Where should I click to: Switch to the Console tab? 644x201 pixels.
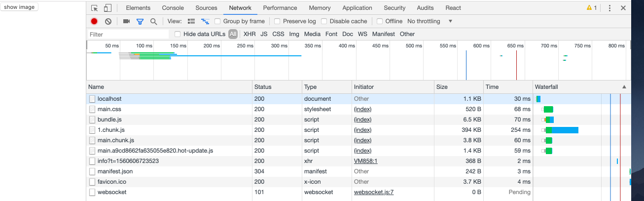click(x=173, y=8)
